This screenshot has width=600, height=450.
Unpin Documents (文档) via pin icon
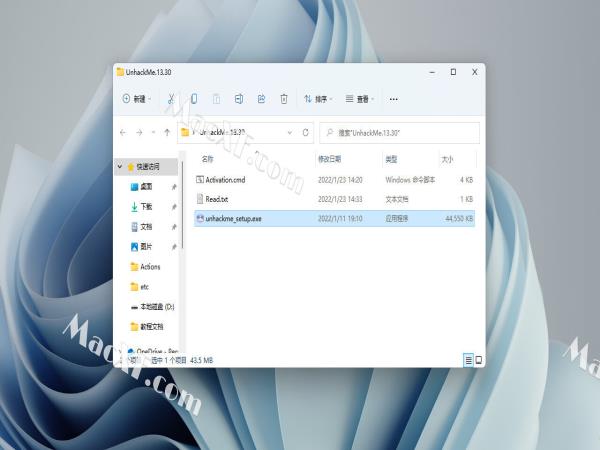pyautogui.click(x=174, y=227)
